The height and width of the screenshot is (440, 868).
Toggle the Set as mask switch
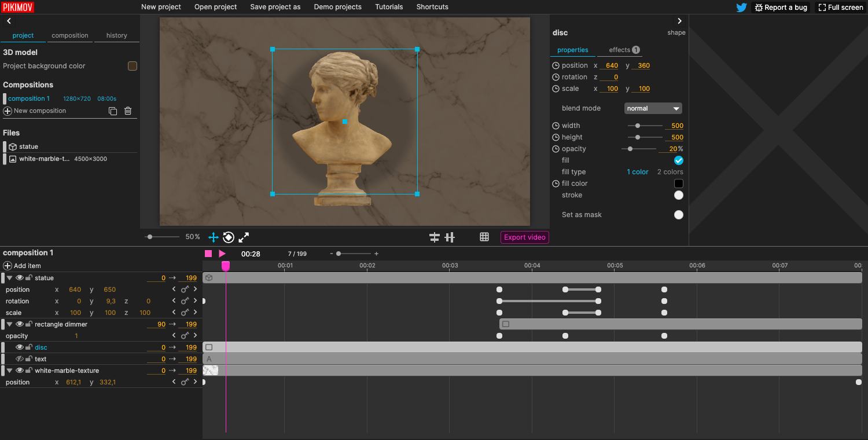(x=678, y=215)
